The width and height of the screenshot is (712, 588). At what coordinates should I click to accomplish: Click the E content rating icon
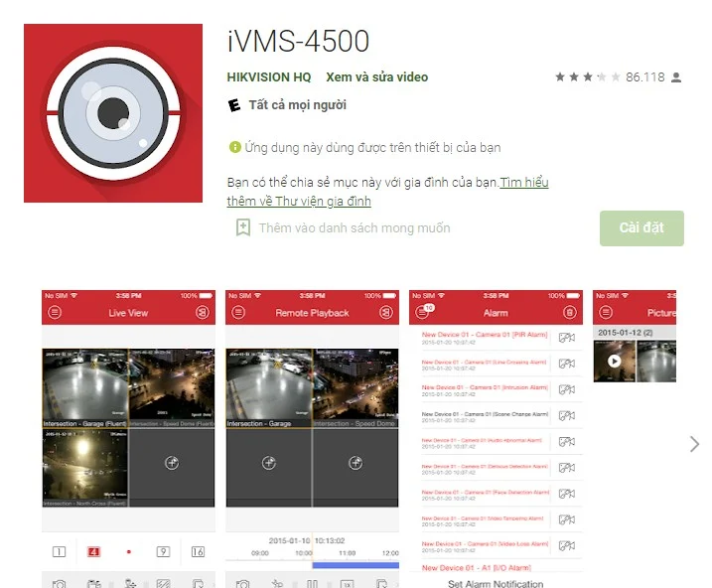click(234, 105)
